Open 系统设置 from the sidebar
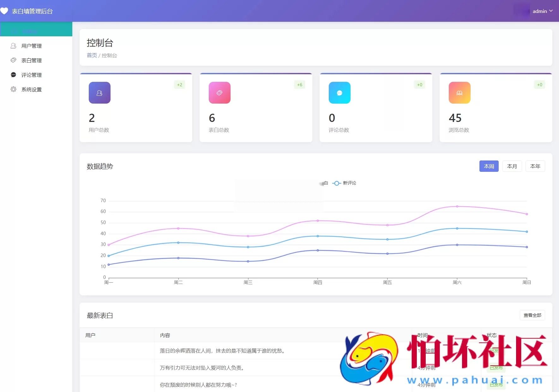The image size is (559, 392). (31, 89)
